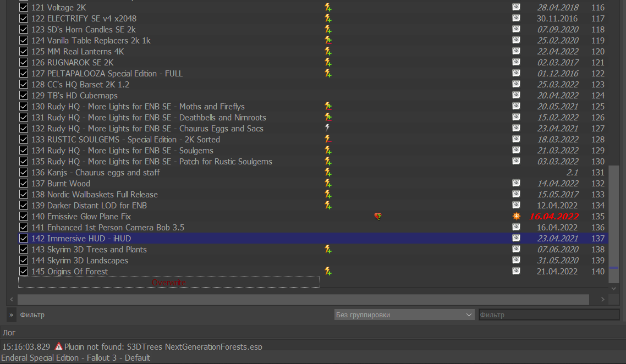Click priority number 140 on Origins Of Forest row
Screen dimensions: 626x364
point(597,272)
